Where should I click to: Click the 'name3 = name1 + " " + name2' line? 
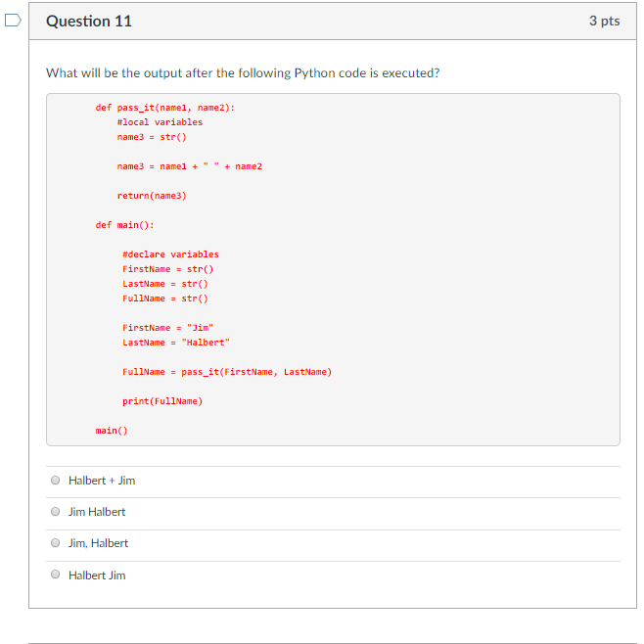(189, 166)
